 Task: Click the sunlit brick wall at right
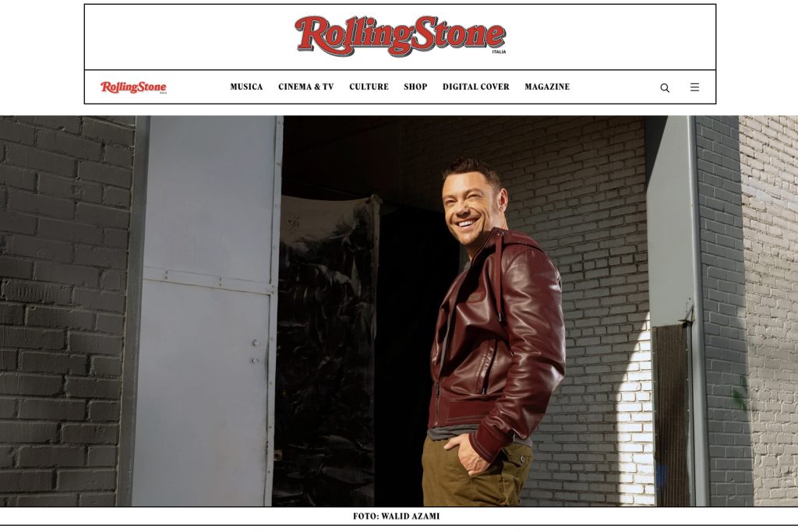[x=768, y=310]
